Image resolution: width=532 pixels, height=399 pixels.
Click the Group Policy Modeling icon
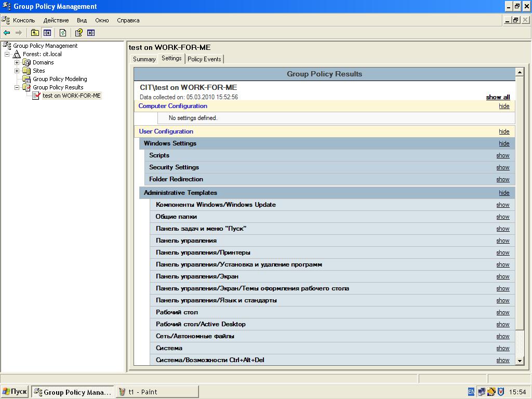[x=26, y=79]
